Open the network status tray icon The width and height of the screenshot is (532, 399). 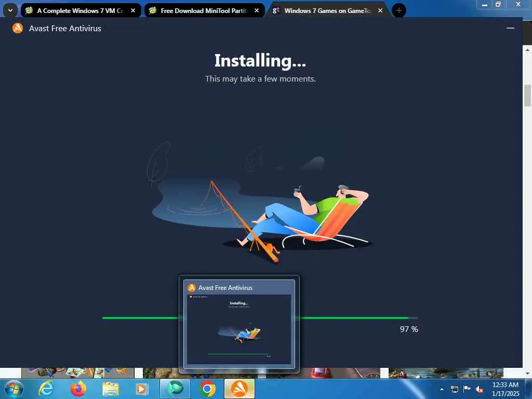(455, 389)
